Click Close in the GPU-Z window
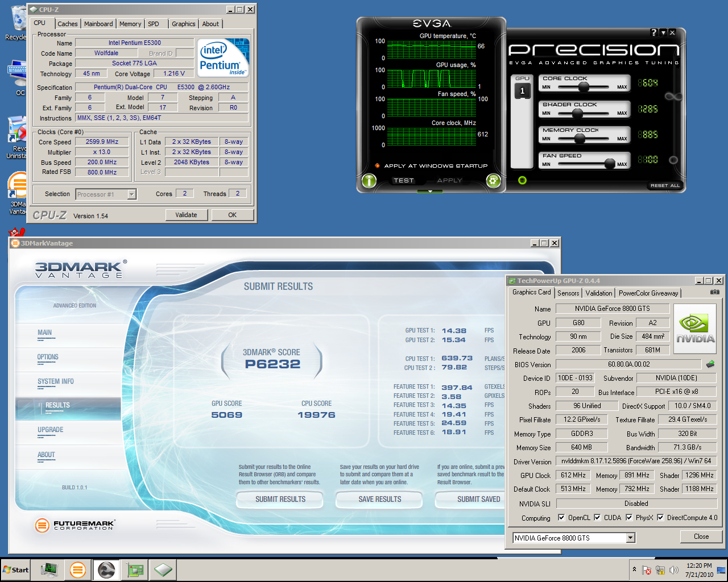 701,537
